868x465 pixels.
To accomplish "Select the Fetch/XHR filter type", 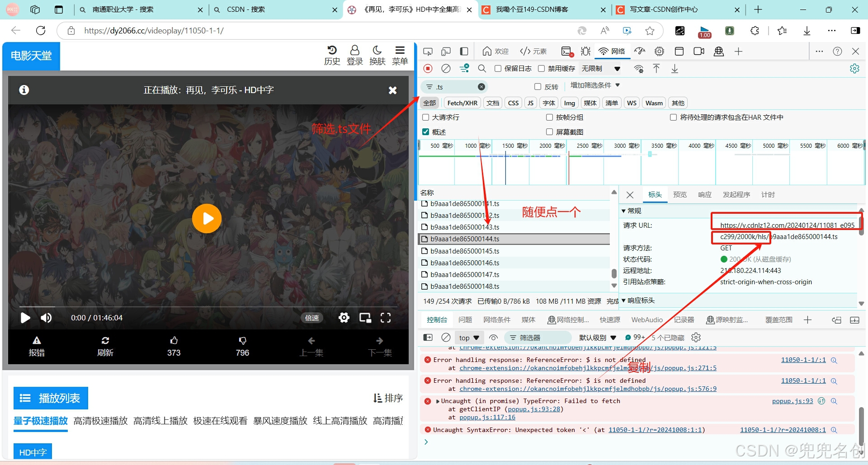I will tap(462, 103).
